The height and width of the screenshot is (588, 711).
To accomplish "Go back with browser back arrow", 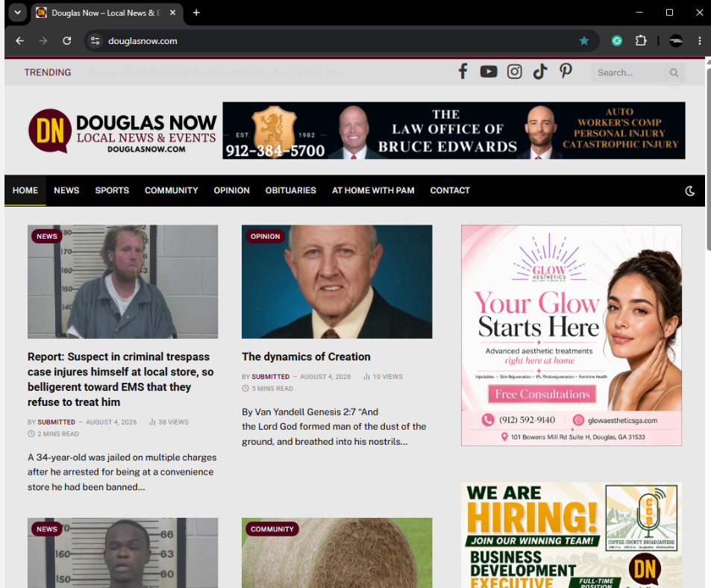I will pos(19,41).
